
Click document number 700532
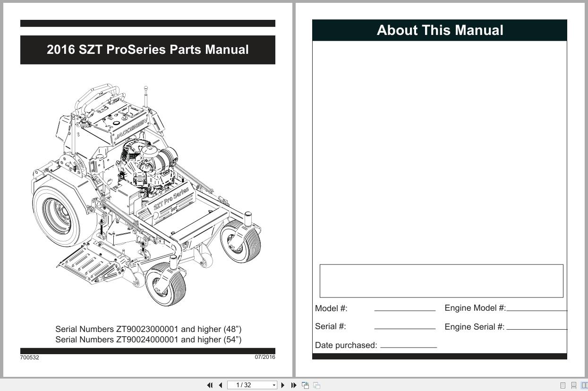click(x=29, y=357)
